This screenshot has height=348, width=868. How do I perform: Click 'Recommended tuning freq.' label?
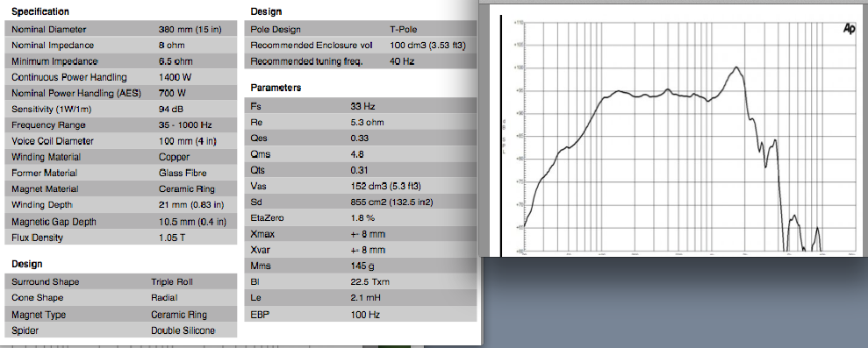[306, 61]
